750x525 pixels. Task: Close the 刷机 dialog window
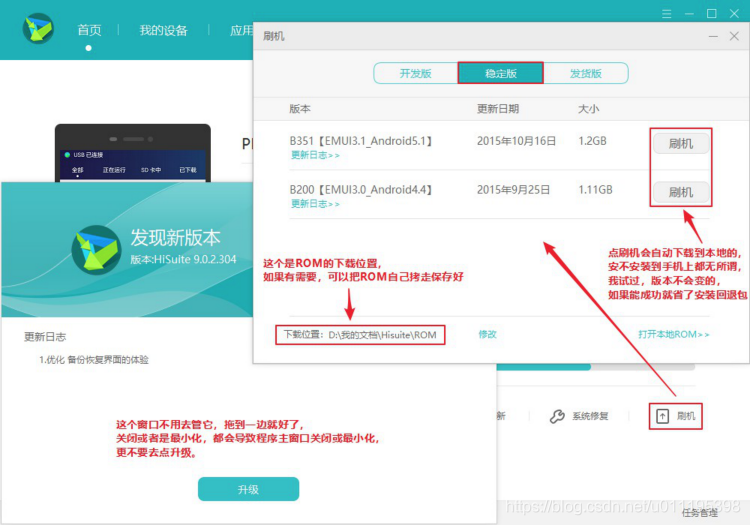734,36
